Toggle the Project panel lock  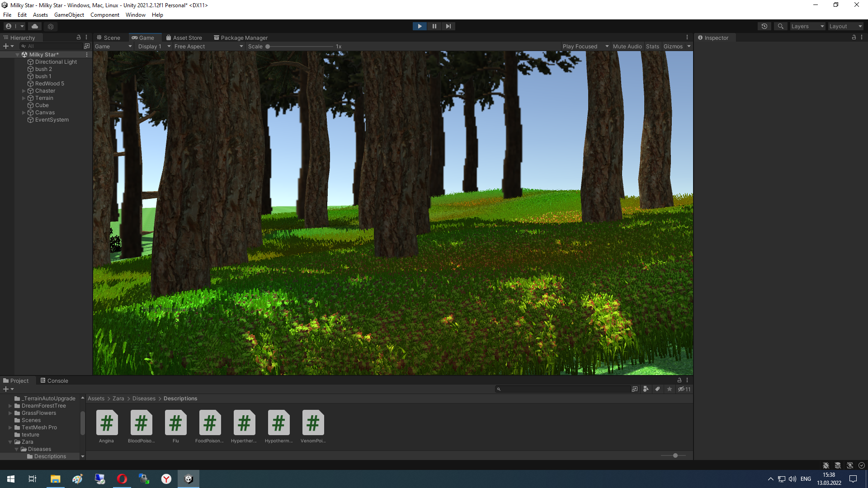click(679, 380)
